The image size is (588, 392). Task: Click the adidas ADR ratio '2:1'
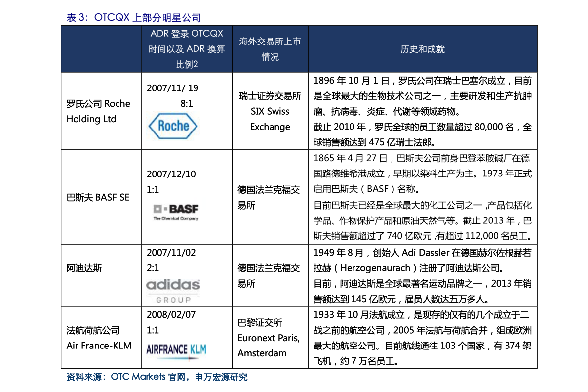point(153,268)
